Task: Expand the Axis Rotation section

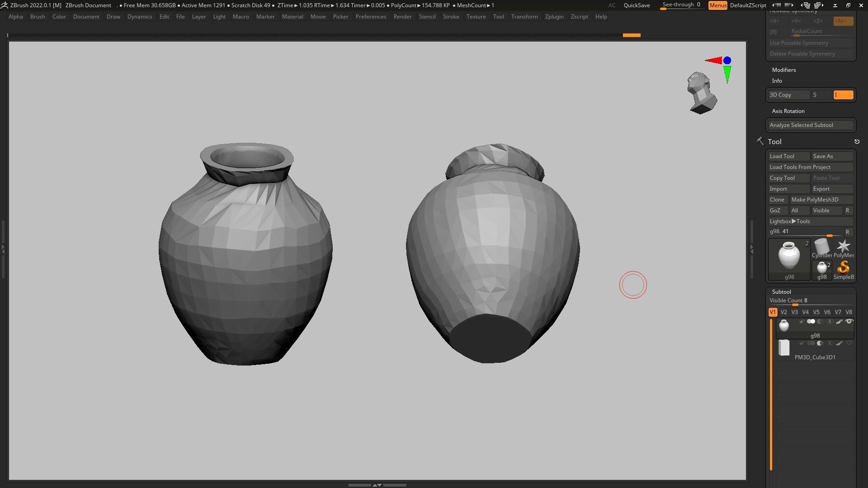Action: 788,111
